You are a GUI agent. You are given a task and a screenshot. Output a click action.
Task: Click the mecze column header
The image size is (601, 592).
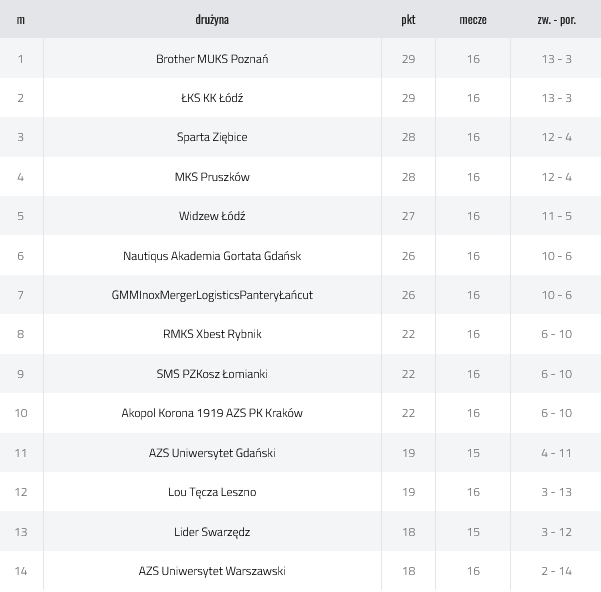(x=473, y=20)
